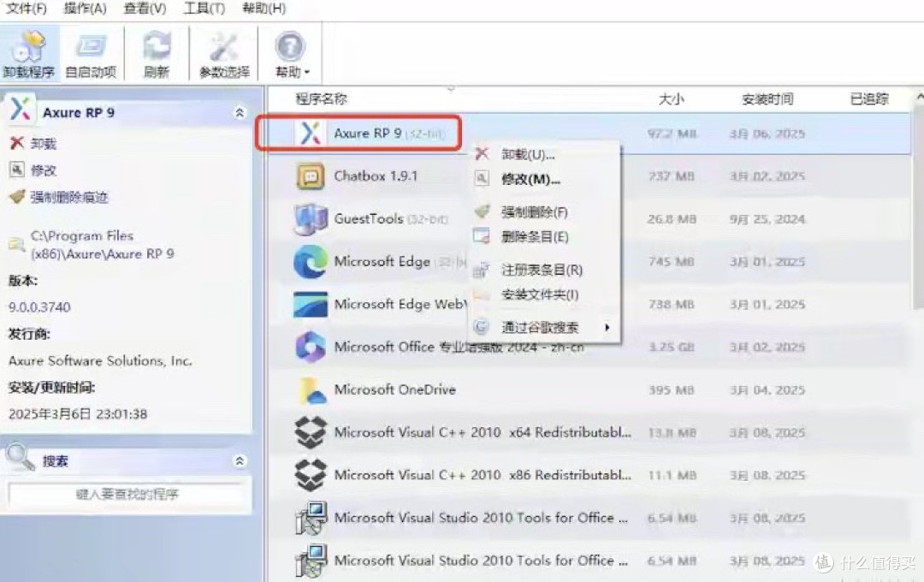The height and width of the screenshot is (582, 924).
Task: Open the 帮助(H) menu bar item
Action: (264, 9)
